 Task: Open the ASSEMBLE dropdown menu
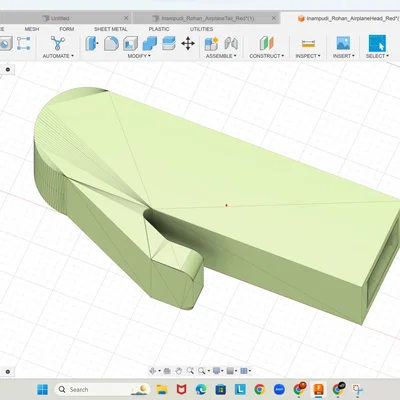coord(221,56)
